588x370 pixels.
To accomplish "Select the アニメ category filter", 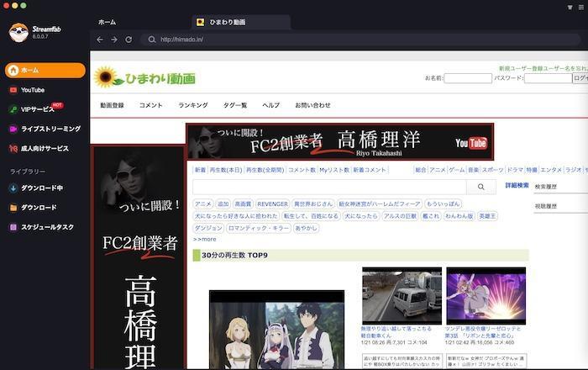I will pos(438,170).
